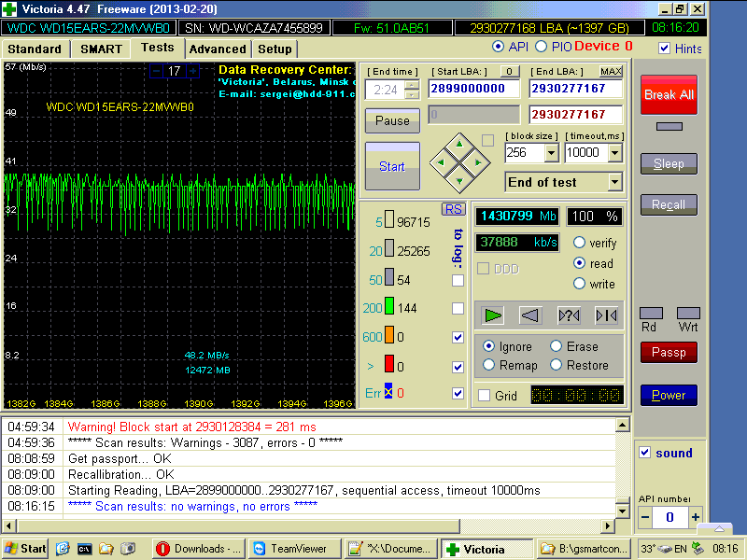The image size is (747, 560).
Task: Open the timeout ms dropdown
Action: [x=615, y=153]
